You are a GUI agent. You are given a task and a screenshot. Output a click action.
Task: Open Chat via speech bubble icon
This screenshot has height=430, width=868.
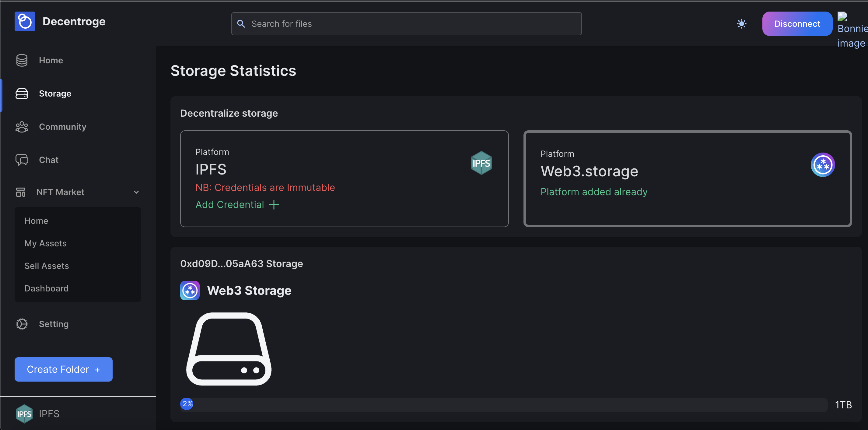22,160
